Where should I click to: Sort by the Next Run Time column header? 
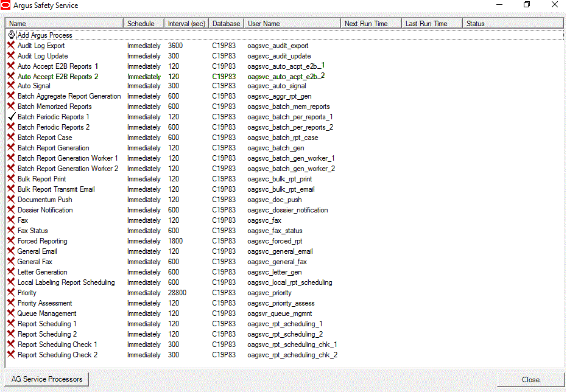(x=371, y=24)
